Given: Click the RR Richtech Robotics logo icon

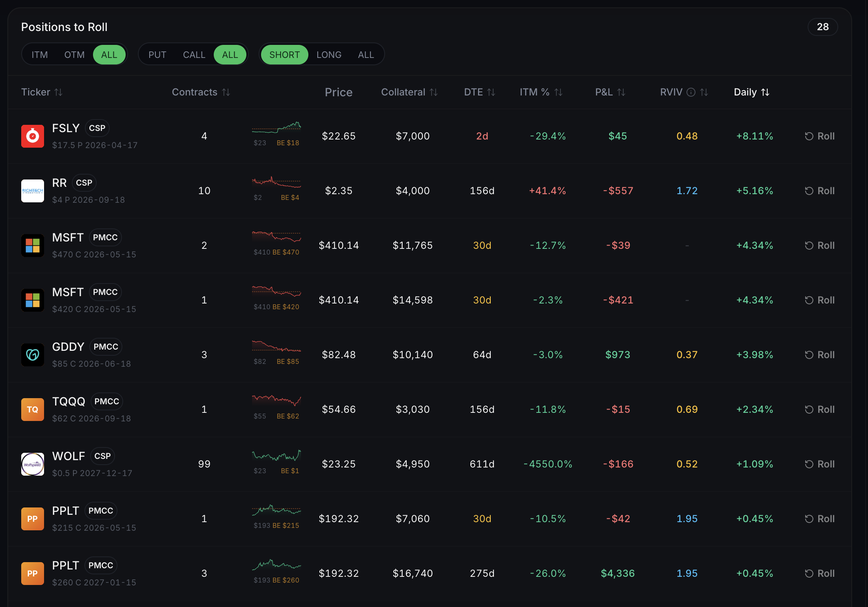Looking at the screenshot, I should (33, 191).
